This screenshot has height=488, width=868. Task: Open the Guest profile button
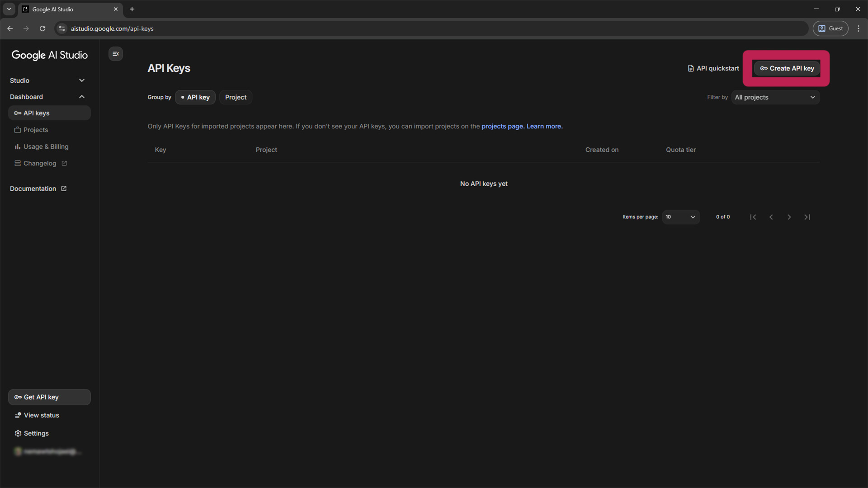pyautogui.click(x=831, y=28)
